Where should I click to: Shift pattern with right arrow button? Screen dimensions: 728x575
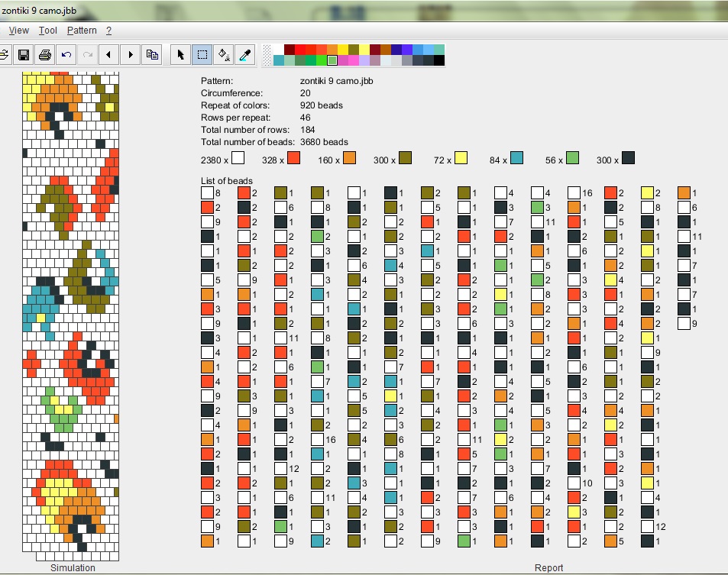coord(131,54)
